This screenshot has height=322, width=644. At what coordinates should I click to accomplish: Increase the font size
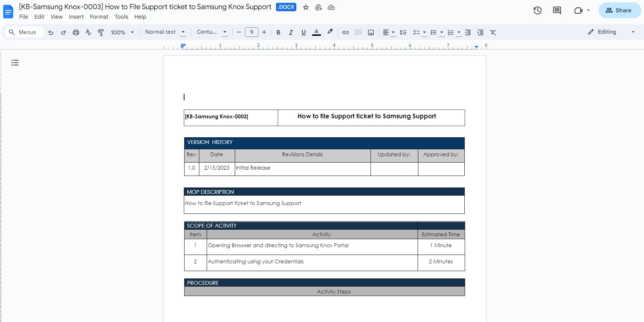(264, 32)
